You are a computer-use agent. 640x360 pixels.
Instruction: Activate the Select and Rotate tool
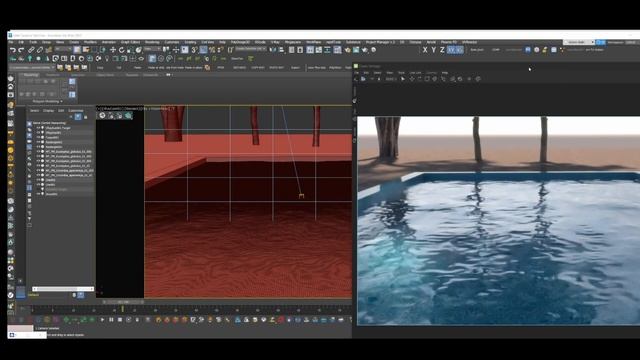coord(121,50)
